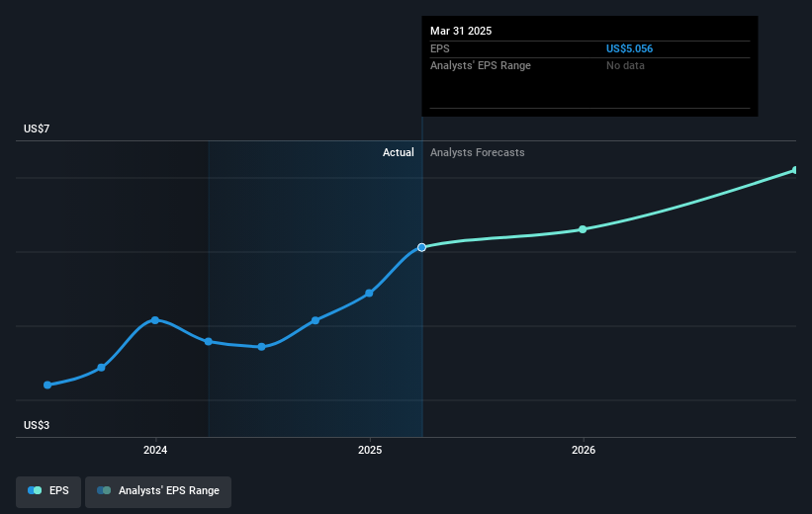Click the final forecast point at chart edge
The height and width of the screenshot is (514, 812).
795,170
